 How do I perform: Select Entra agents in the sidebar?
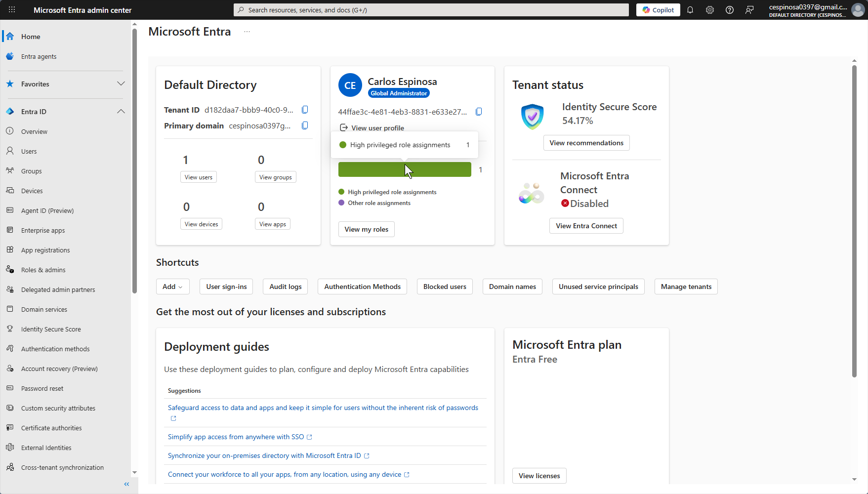(39, 56)
